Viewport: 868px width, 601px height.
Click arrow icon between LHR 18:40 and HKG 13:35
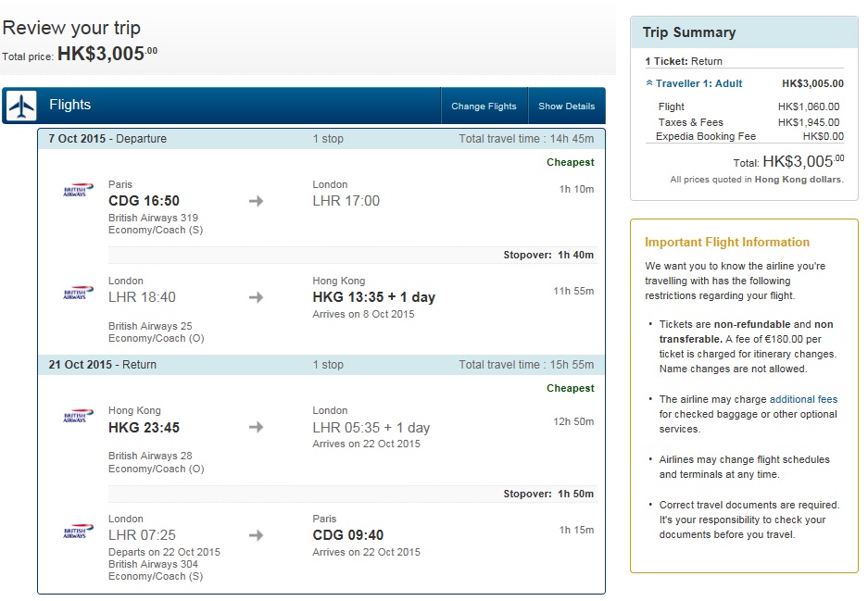pyautogui.click(x=256, y=297)
